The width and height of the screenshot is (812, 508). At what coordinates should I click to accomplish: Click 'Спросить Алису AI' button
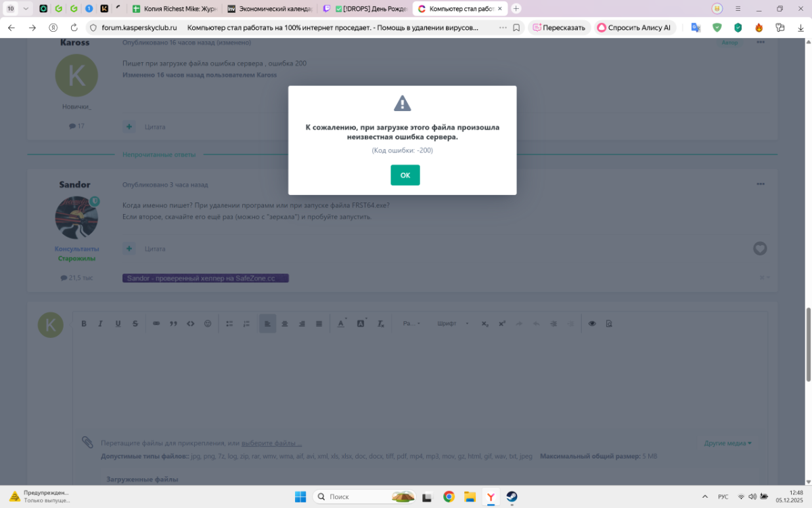634,28
